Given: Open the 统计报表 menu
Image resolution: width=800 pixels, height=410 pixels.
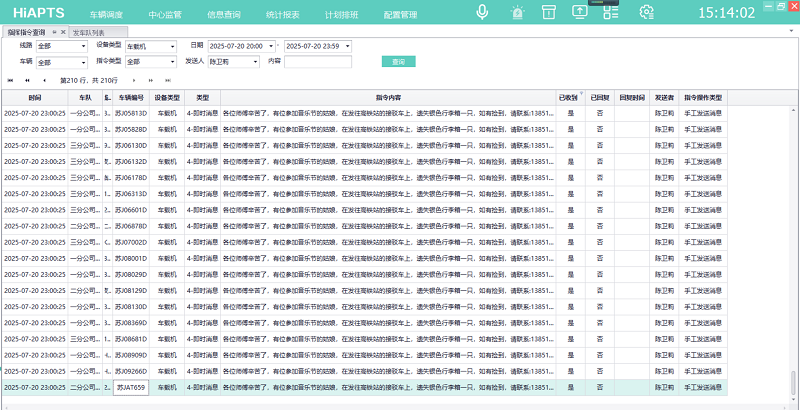Looking at the screenshot, I should pos(284,14).
